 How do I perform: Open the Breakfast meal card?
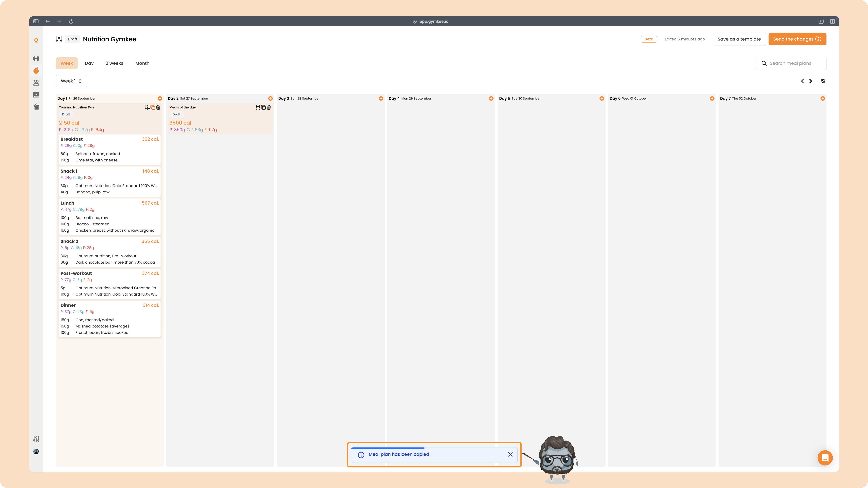tap(110, 150)
